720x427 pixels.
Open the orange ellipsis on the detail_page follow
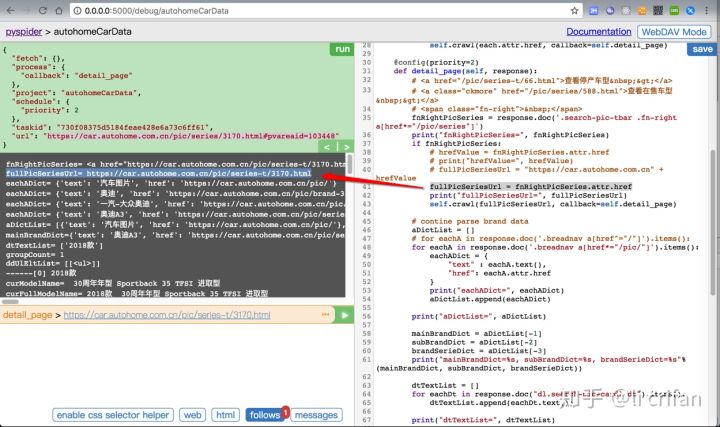(326, 315)
